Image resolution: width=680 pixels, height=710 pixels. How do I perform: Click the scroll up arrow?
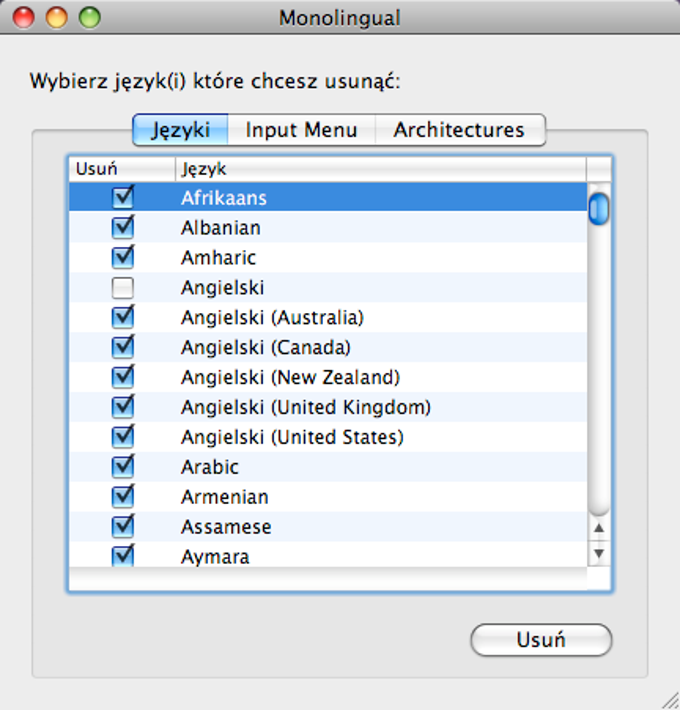pyautogui.click(x=599, y=528)
